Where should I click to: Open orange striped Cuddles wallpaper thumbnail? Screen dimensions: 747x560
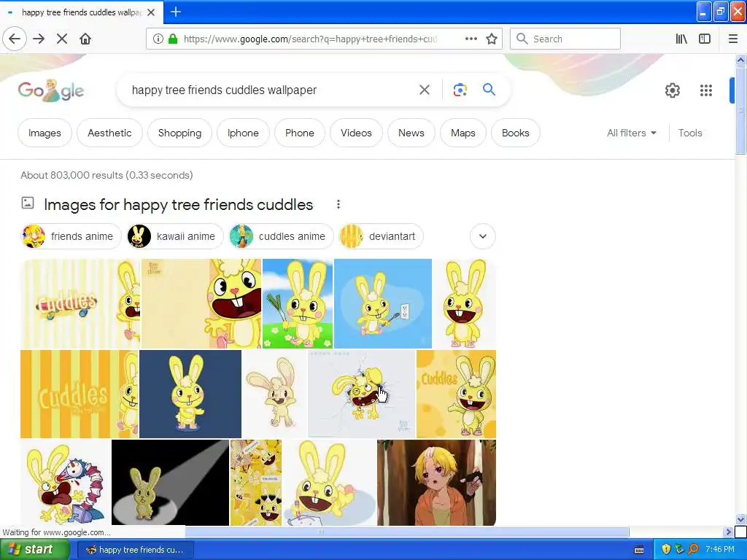79,394
